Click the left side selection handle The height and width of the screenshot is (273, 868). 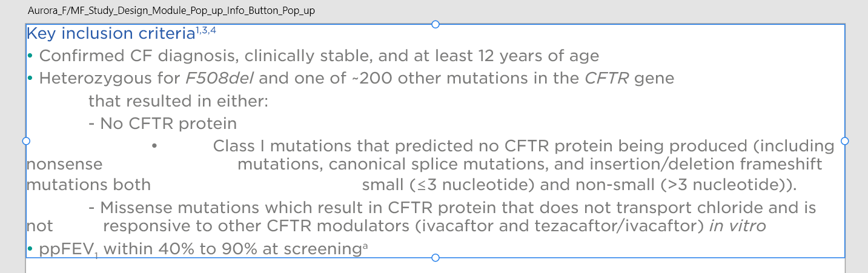click(x=26, y=141)
